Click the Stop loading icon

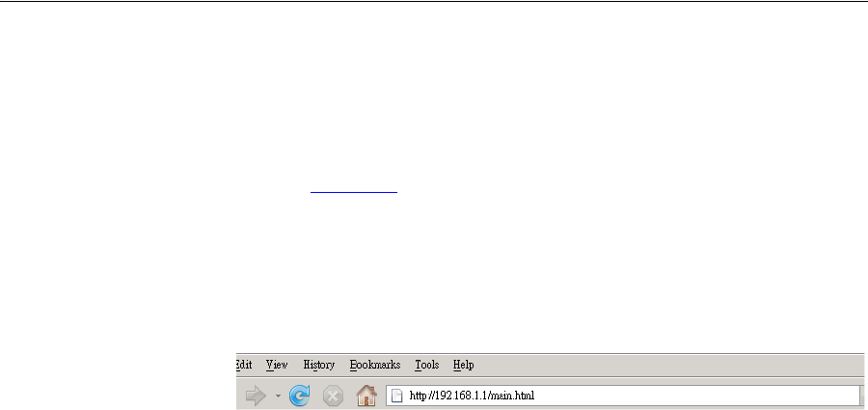click(x=333, y=396)
